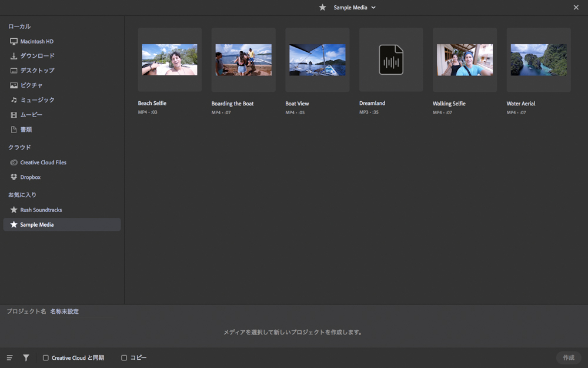The width and height of the screenshot is (588, 368).
Task: Switch to list view using the lines icon
Action: [10, 358]
